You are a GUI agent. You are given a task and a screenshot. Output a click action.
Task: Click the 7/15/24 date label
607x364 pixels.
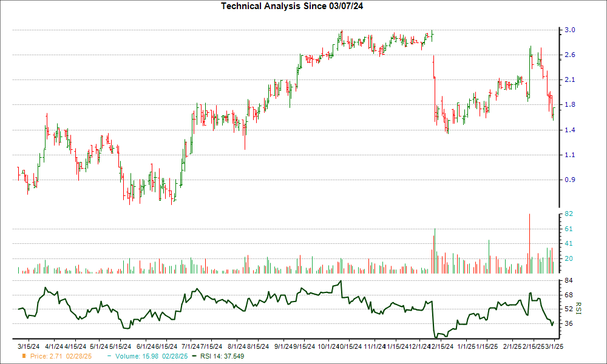click(x=211, y=346)
